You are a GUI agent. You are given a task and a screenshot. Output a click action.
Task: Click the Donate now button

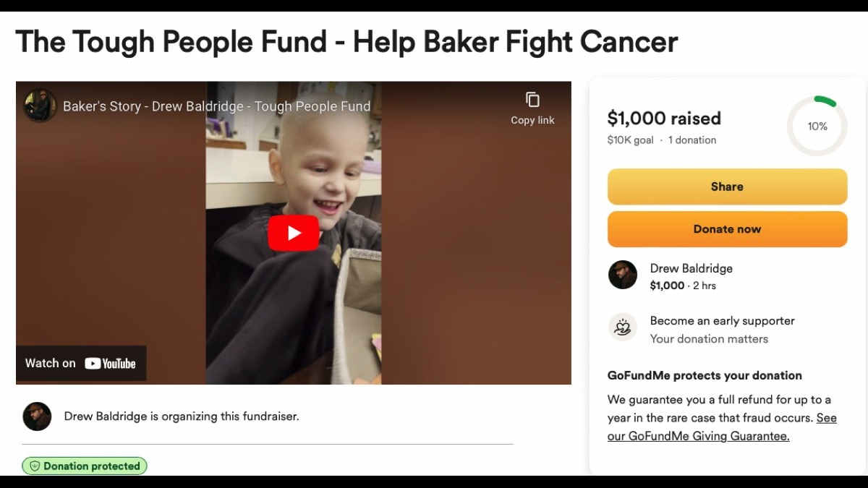click(x=727, y=229)
